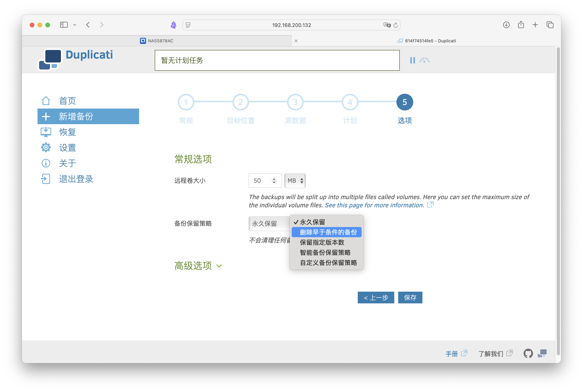Go to step 2 目标位置

point(241,102)
